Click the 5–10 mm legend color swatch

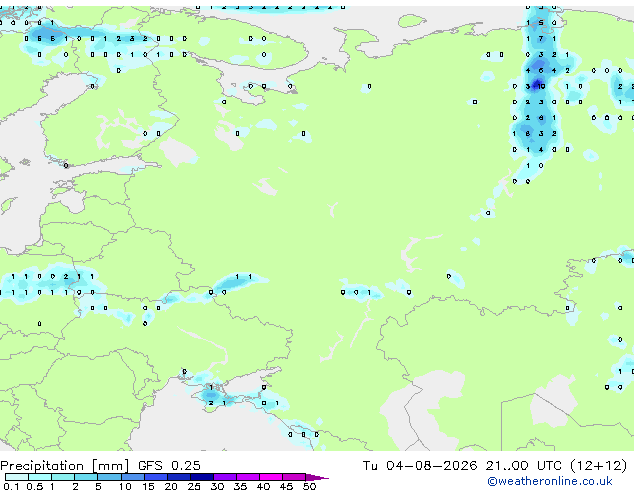click(109, 477)
